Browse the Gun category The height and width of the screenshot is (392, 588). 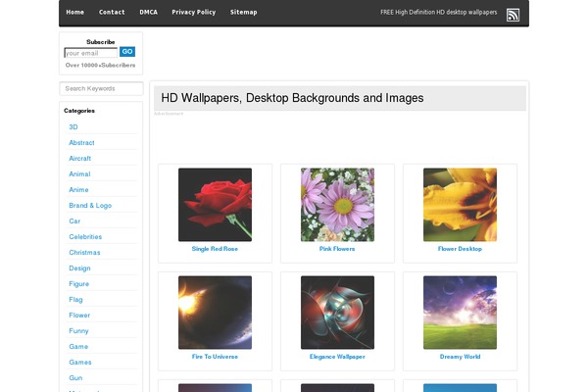[x=75, y=378]
